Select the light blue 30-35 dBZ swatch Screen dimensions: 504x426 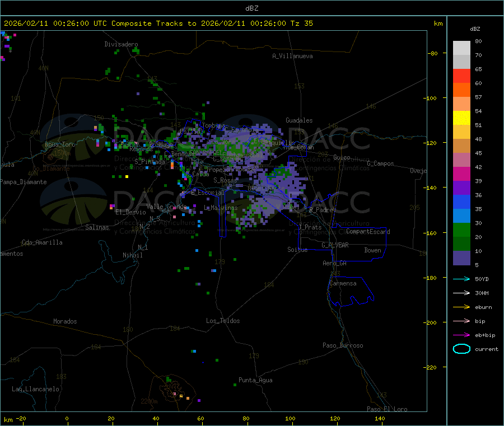pos(461,216)
